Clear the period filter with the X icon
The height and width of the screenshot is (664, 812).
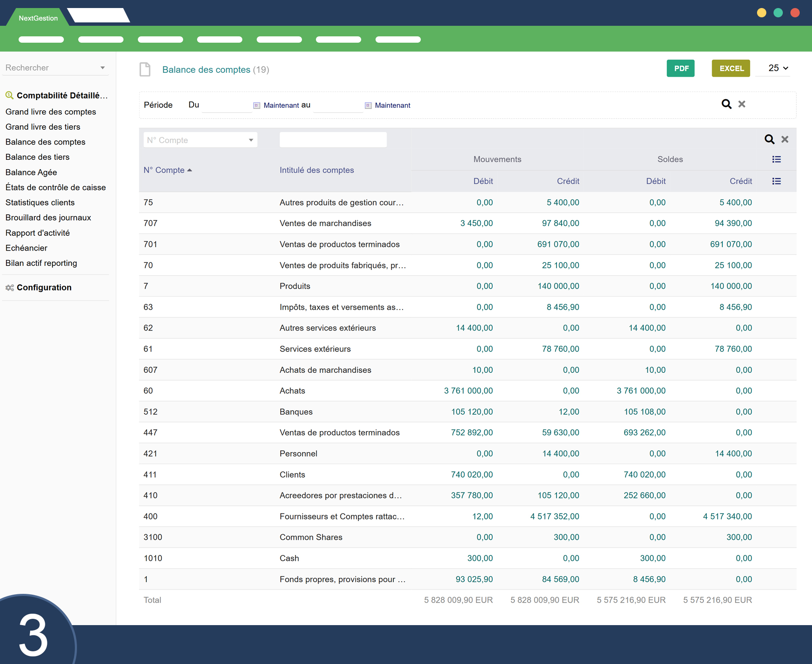742,104
